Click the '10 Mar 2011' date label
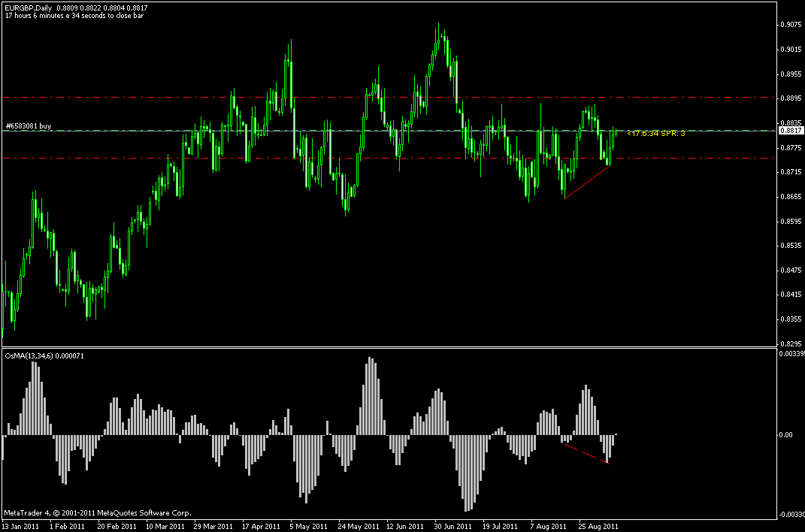 click(x=165, y=526)
